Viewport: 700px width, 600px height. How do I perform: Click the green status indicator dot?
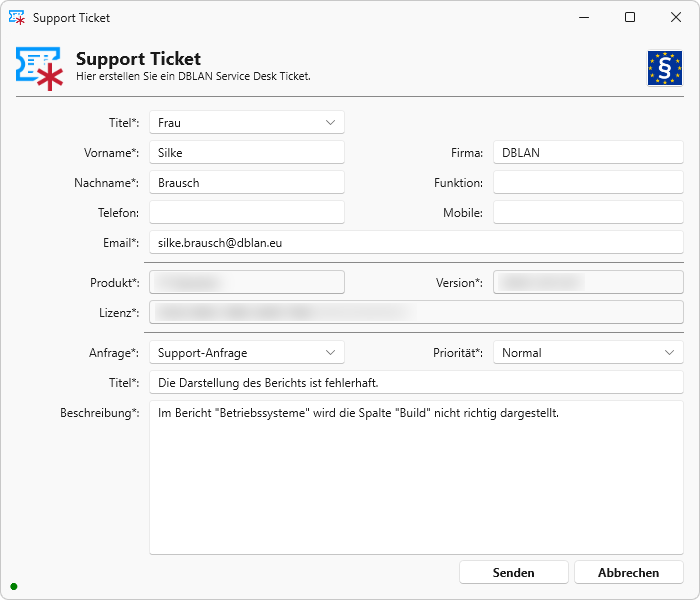click(x=14, y=586)
